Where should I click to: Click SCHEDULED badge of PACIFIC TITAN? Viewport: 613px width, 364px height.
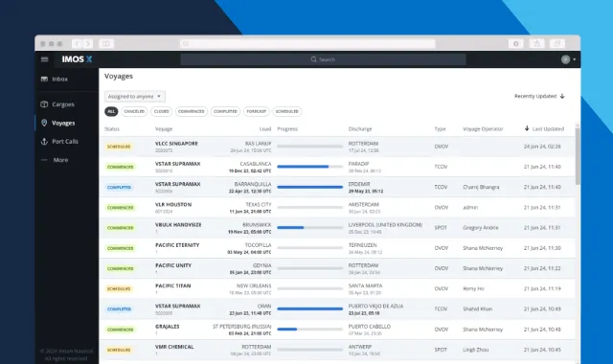click(x=119, y=289)
